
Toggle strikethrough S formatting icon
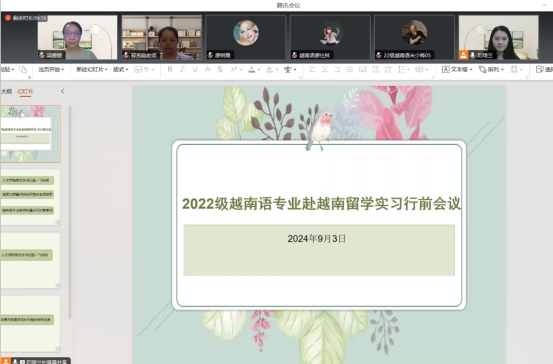tap(220, 69)
